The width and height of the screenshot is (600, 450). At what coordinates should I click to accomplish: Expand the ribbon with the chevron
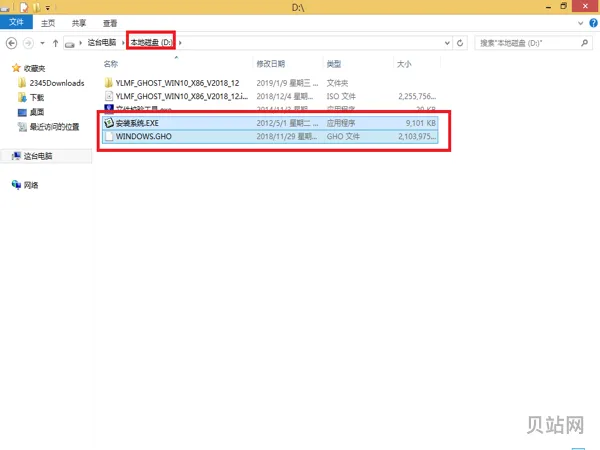click(580, 23)
